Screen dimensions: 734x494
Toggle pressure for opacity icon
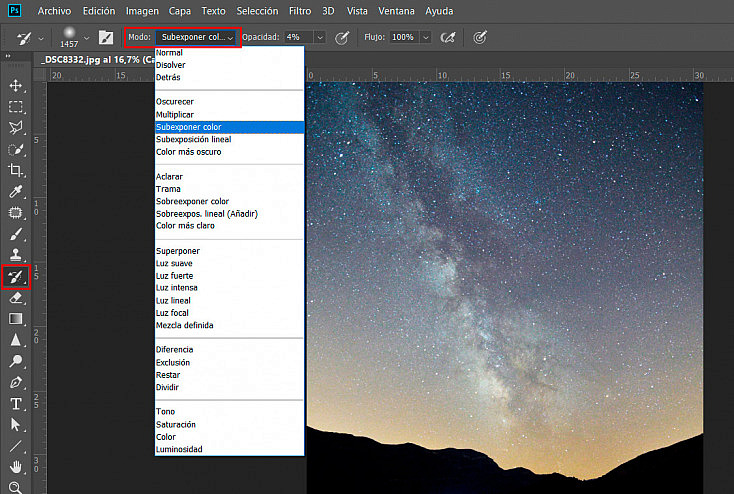pyautogui.click(x=342, y=37)
